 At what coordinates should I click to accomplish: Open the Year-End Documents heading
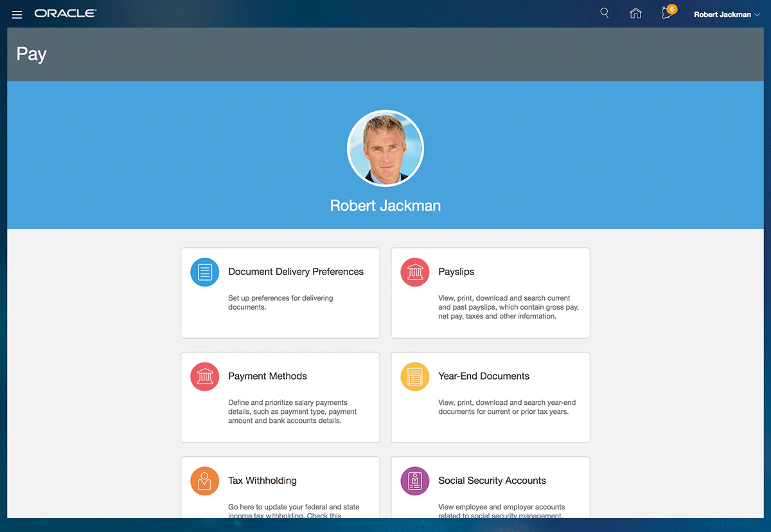(484, 376)
